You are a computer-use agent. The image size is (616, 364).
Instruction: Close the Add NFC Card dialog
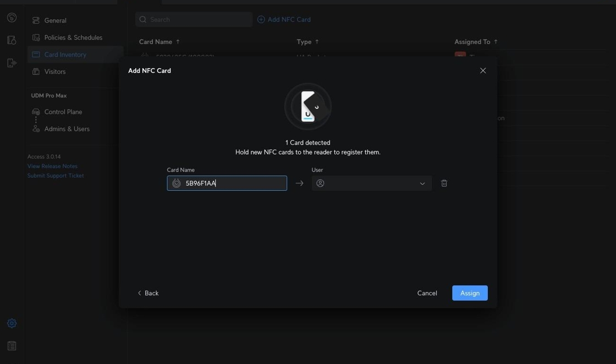click(x=483, y=70)
